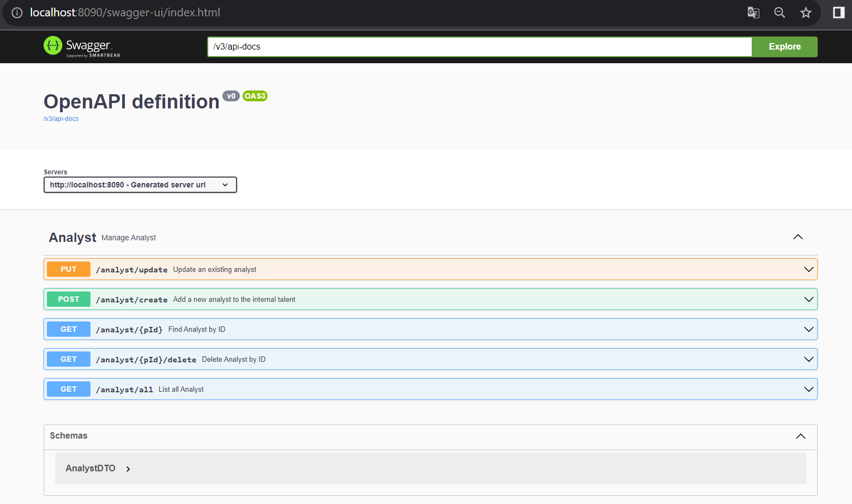Click 'List all Analyst' description
The height and width of the screenshot is (504, 852).
181,389
